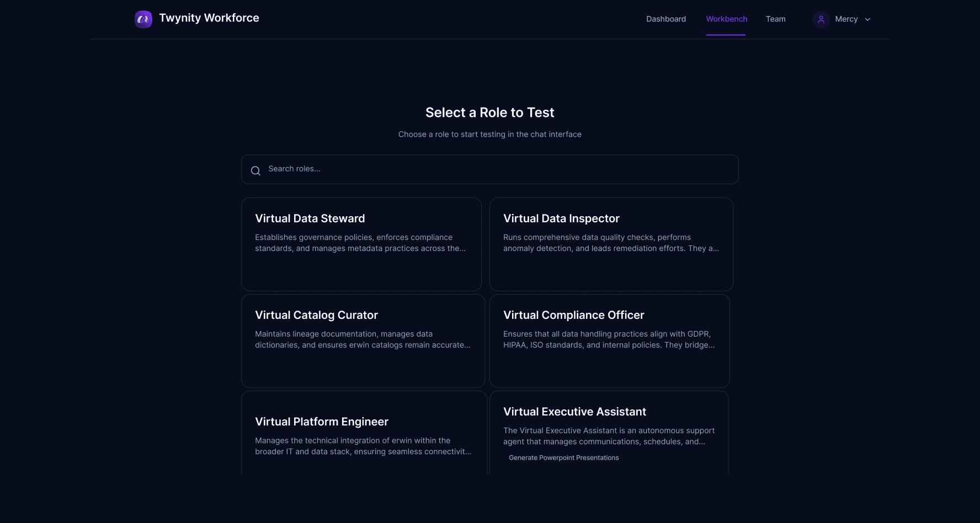Choose the Virtual Data Inspector role title
This screenshot has height=523, width=980.
(x=561, y=218)
